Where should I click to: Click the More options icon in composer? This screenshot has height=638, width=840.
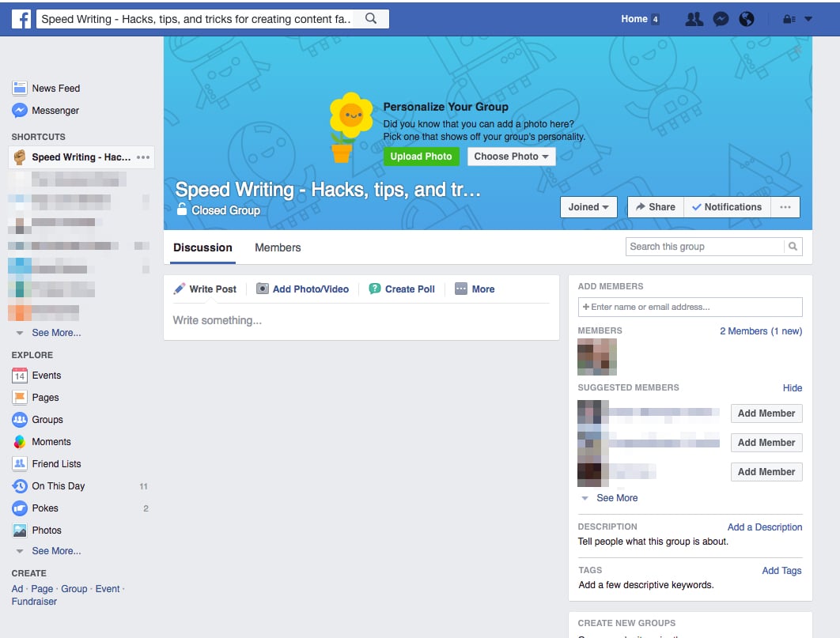pyautogui.click(x=461, y=289)
